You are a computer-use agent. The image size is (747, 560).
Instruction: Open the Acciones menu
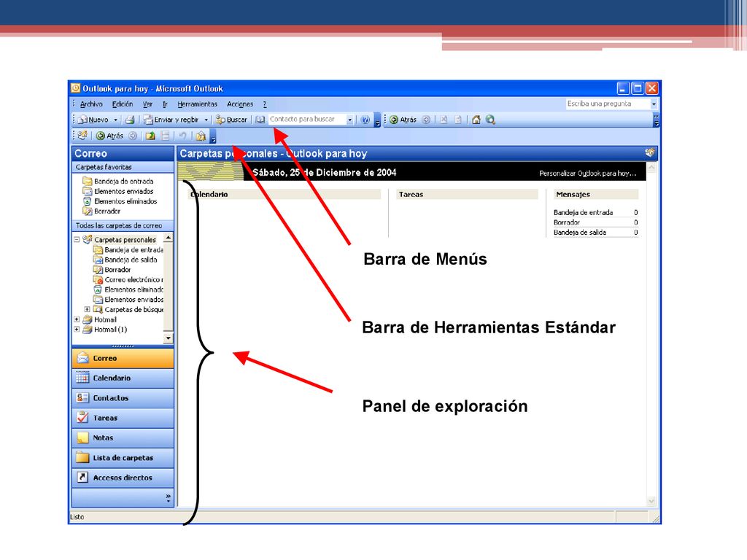coord(240,104)
